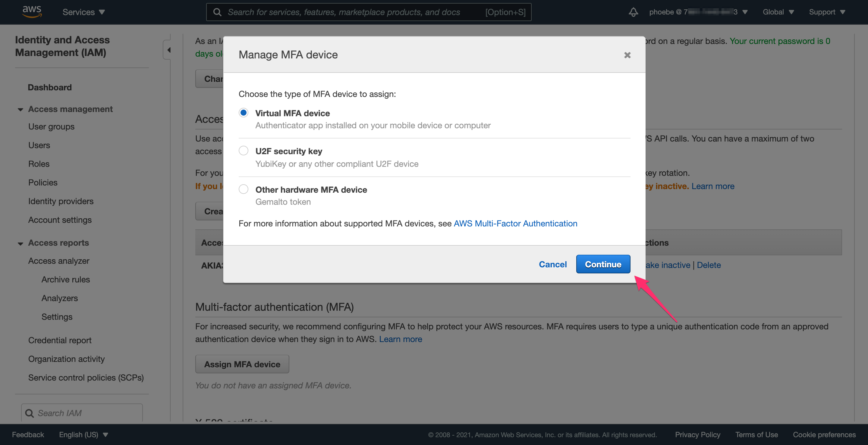Open AWS Multi-Factor Authentication link
This screenshot has height=445, width=868.
515,223
